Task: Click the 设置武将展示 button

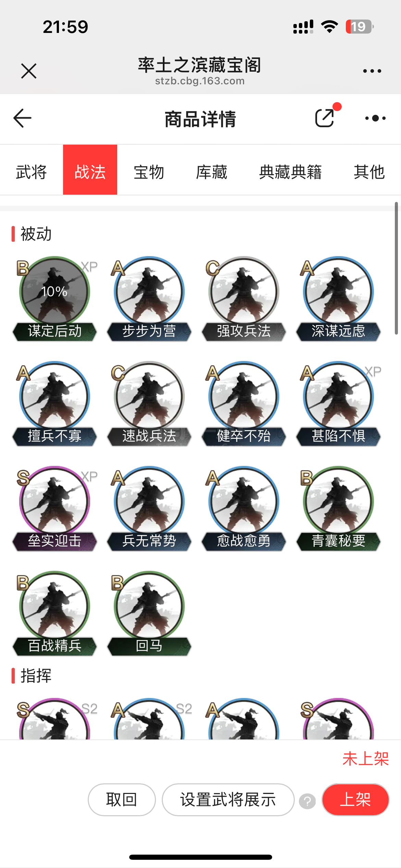Action: pos(228,800)
